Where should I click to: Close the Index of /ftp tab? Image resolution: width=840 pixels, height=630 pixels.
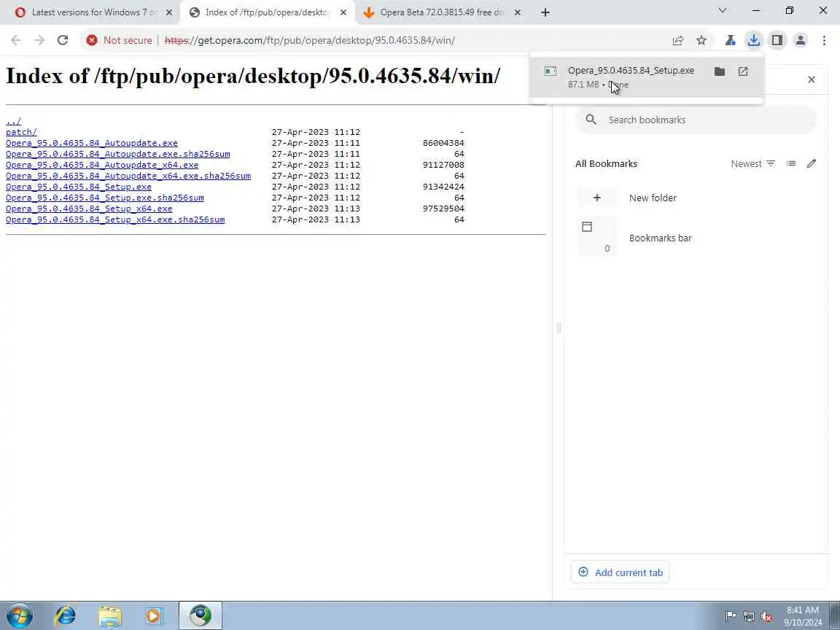(343, 12)
